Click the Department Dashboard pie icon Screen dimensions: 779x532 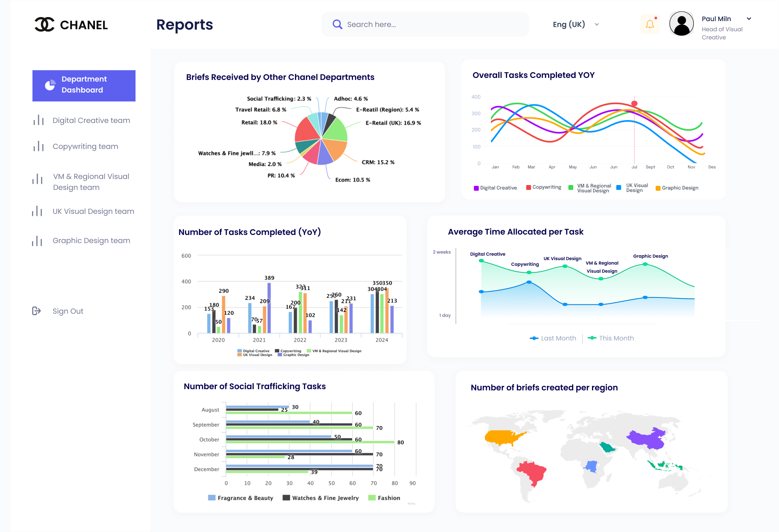pos(50,85)
